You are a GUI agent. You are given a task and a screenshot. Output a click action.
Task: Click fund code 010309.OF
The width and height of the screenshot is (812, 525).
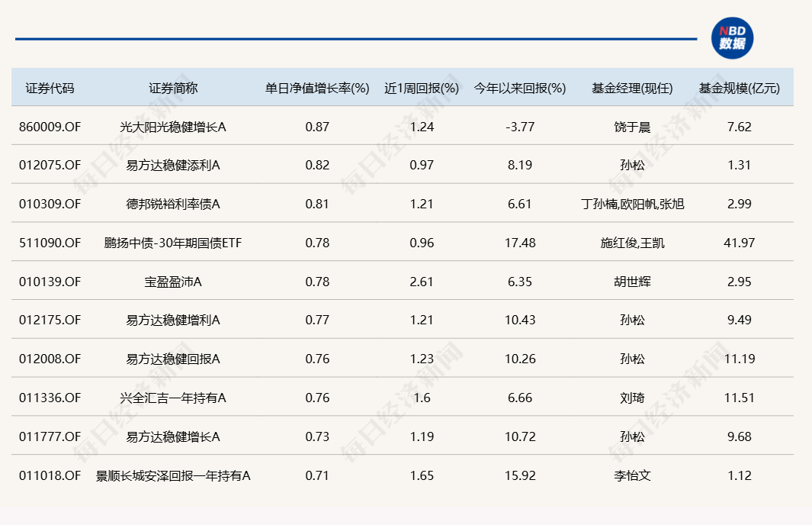point(50,205)
